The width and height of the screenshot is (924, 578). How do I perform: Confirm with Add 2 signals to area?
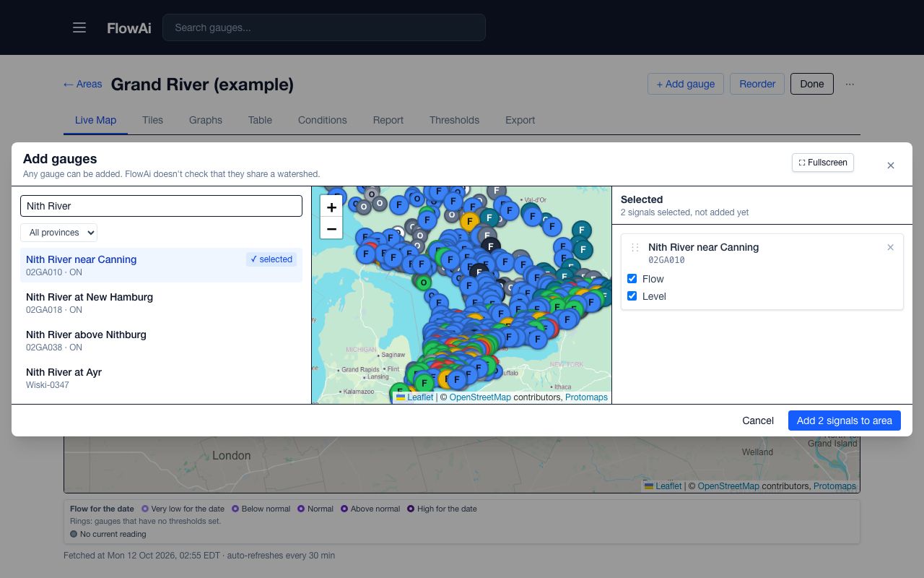[x=845, y=420]
